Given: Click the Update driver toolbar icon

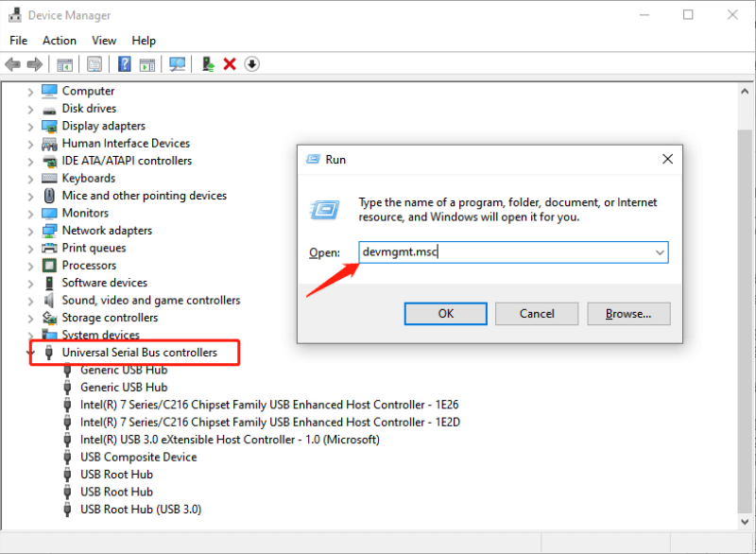Looking at the screenshot, I should tap(208, 64).
